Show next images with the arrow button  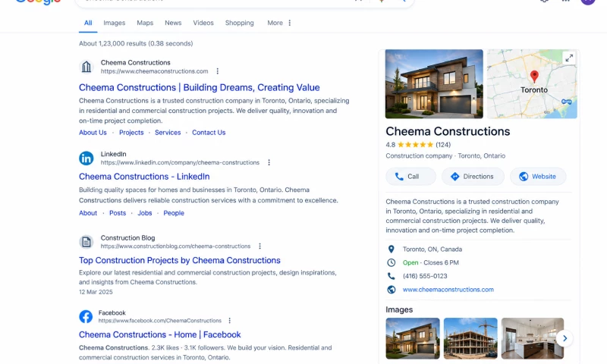click(x=565, y=338)
